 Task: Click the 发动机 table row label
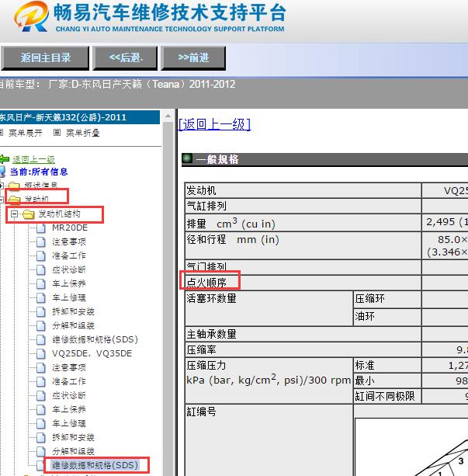tap(303, 191)
